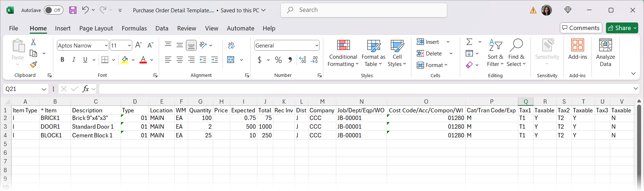Click the Format Painter brush icon
Image resolution: width=644 pixels, height=191 pixels.
(33, 65)
